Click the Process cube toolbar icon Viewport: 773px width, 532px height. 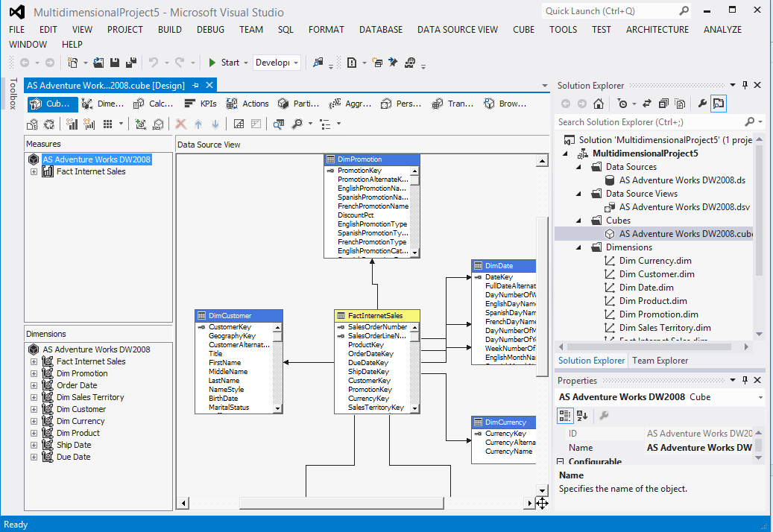32,124
